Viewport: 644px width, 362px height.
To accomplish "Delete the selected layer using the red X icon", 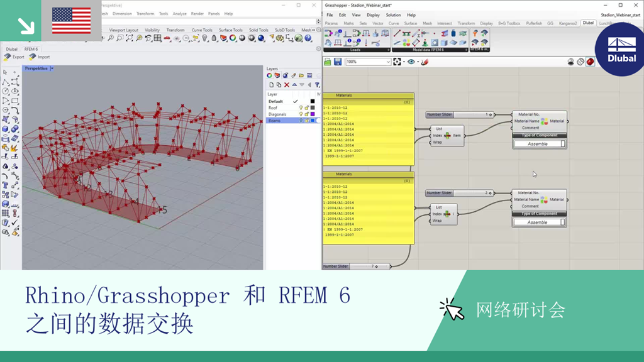I will (x=286, y=84).
